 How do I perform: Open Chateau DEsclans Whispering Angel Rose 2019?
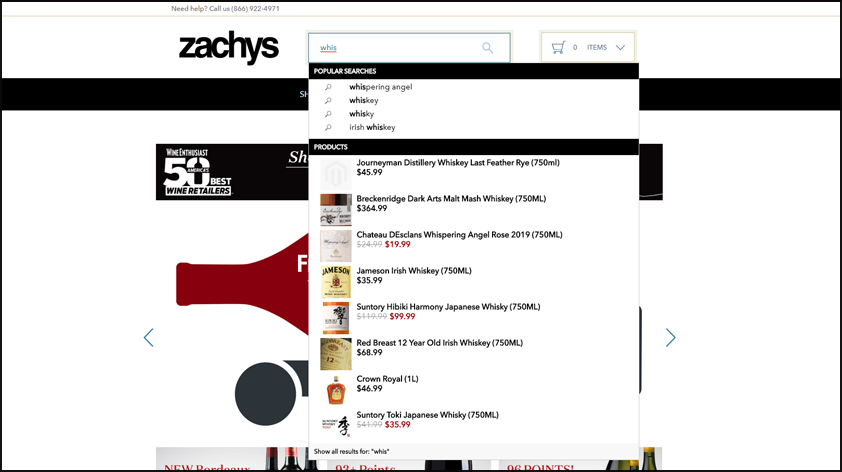point(460,235)
